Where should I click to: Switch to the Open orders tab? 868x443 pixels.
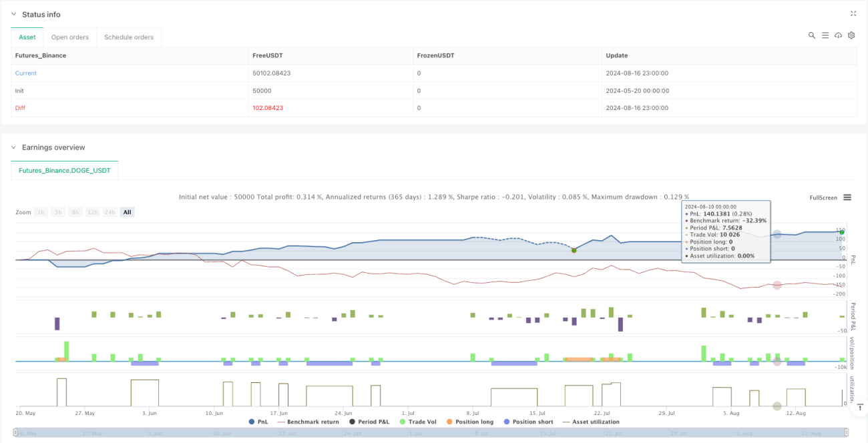click(x=70, y=37)
